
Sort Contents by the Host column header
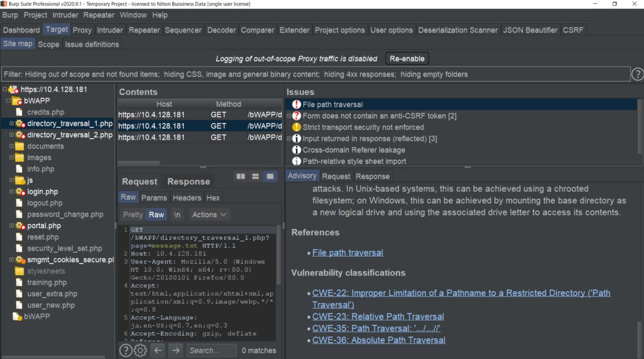coord(164,104)
